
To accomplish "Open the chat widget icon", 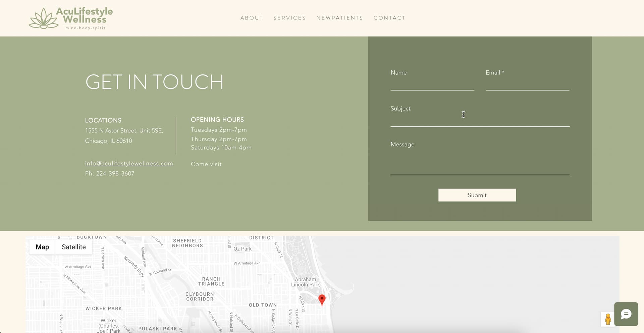I will (x=626, y=314).
